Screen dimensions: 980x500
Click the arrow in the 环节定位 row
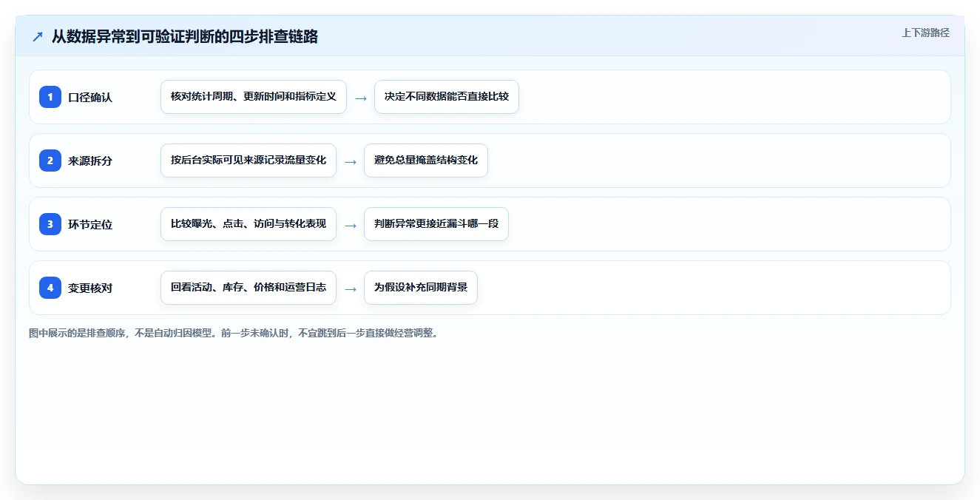tap(351, 225)
